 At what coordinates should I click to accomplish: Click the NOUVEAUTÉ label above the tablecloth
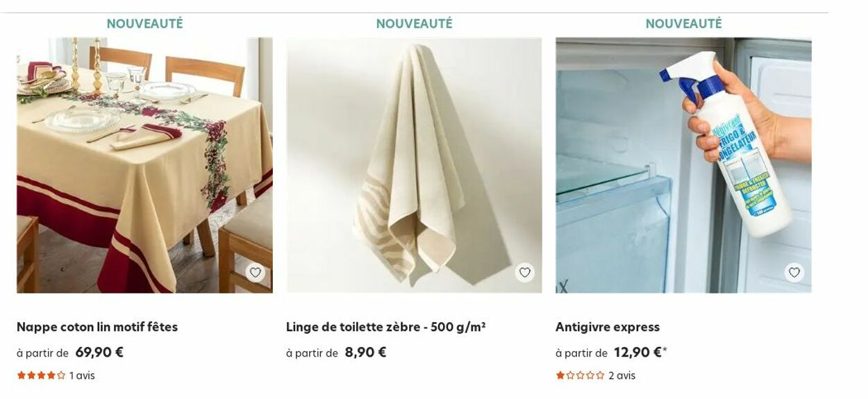[144, 24]
